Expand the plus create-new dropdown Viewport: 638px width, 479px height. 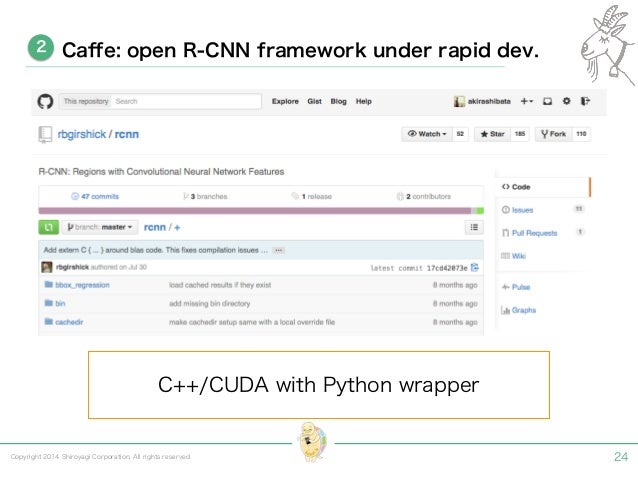527,101
